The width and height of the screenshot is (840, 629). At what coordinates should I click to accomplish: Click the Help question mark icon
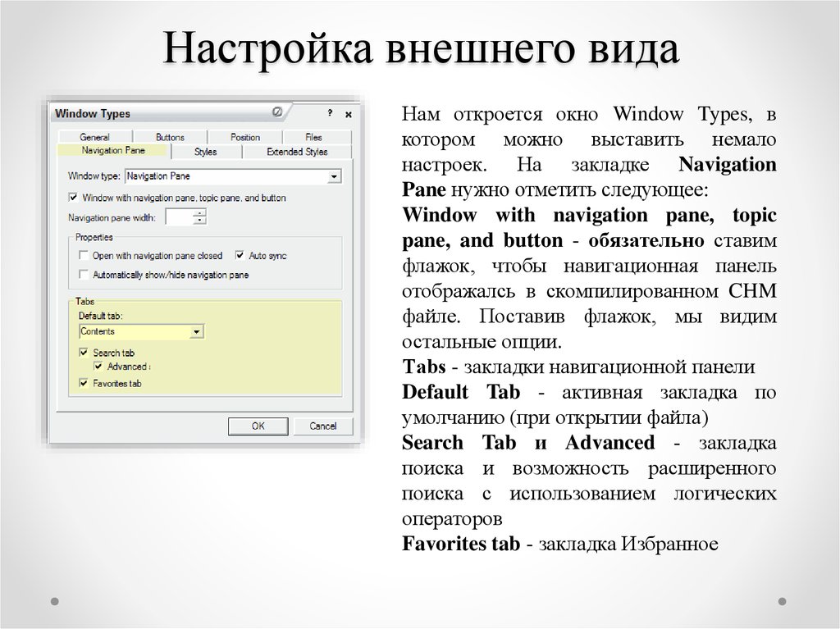coord(329,112)
